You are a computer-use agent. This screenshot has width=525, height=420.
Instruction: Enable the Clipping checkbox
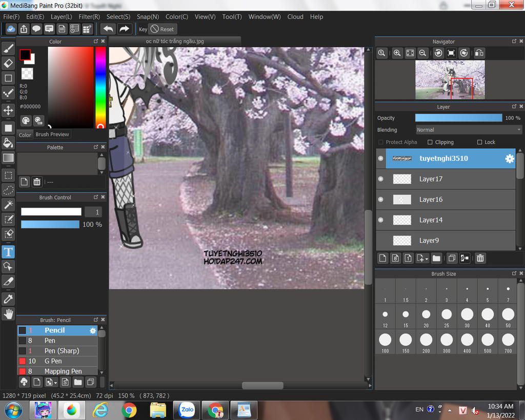point(430,143)
